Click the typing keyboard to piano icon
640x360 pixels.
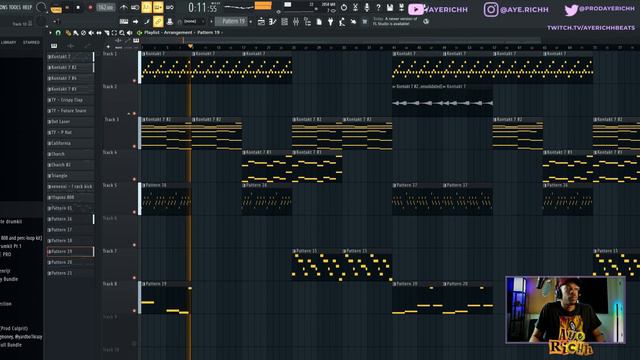click(x=124, y=22)
